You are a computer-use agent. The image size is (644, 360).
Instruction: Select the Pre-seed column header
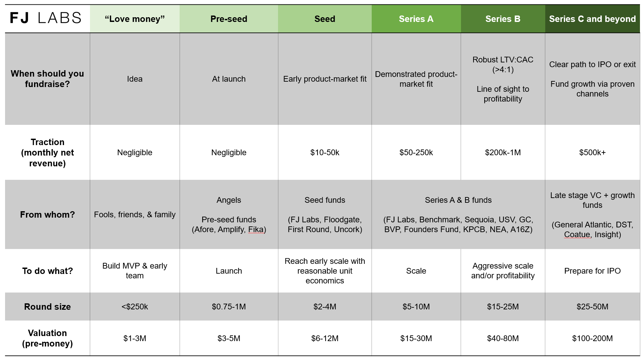coord(229,19)
